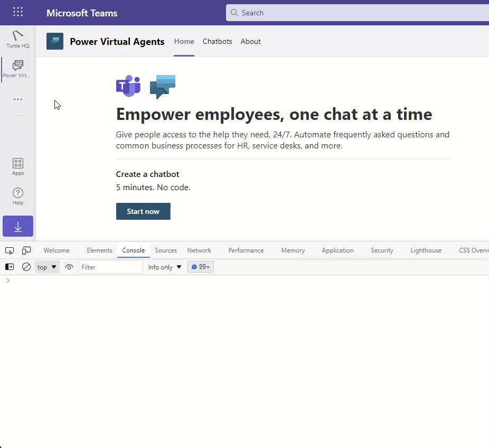Open the DevTools Sources tab

(166, 250)
